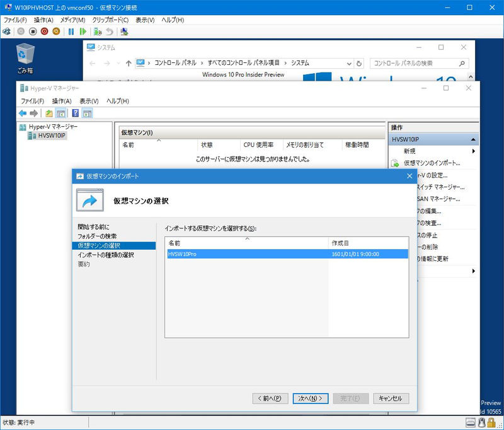Open the address bar dropdown in System window

[x=349, y=64]
